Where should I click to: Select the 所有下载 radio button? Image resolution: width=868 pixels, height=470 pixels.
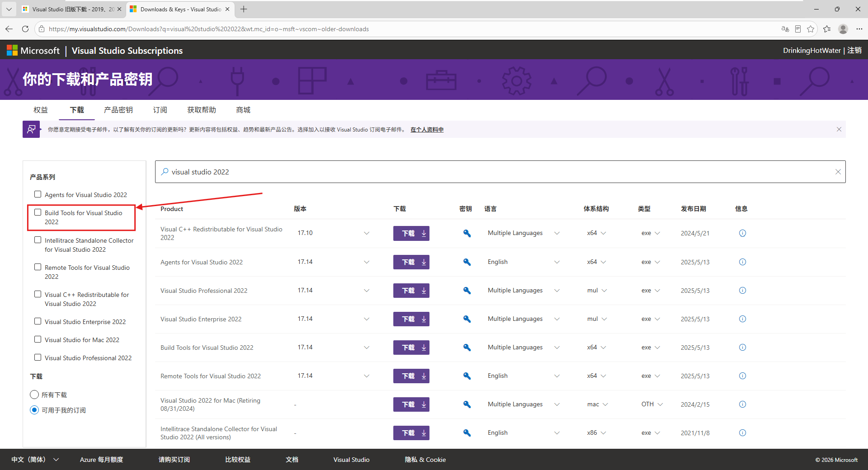click(x=34, y=395)
